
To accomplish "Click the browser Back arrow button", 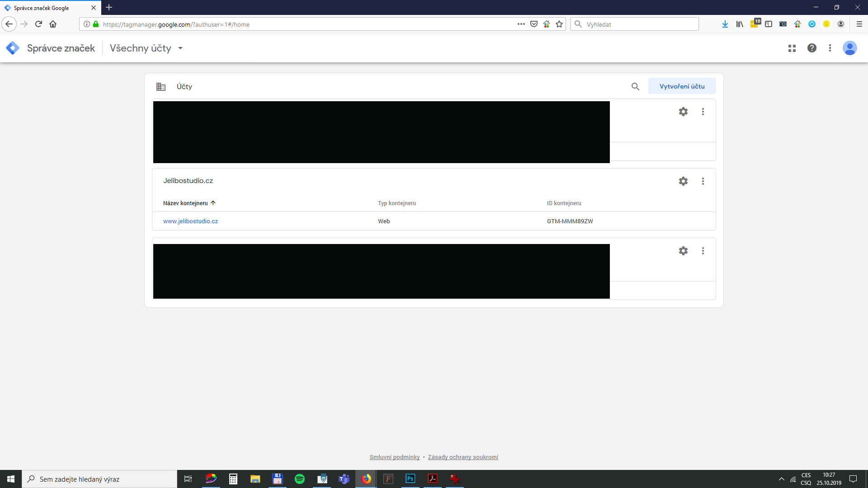I will click(x=9, y=24).
